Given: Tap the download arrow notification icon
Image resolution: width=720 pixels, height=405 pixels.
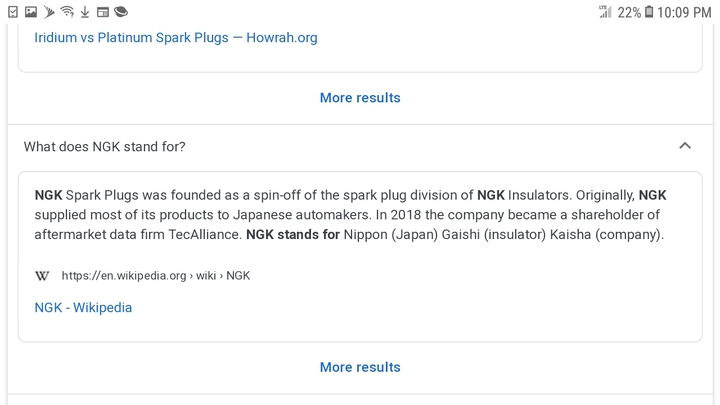Looking at the screenshot, I should [x=85, y=12].
